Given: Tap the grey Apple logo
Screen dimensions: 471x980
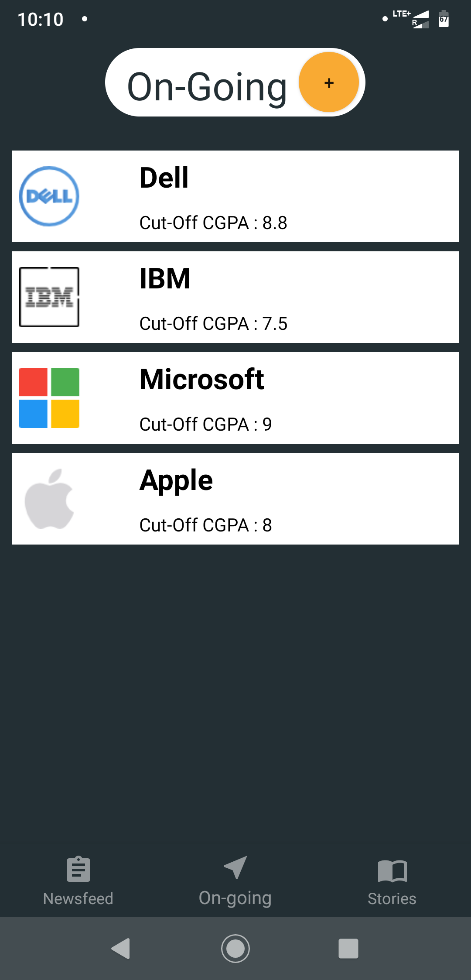Looking at the screenshot, I should [x=49, y=499].
